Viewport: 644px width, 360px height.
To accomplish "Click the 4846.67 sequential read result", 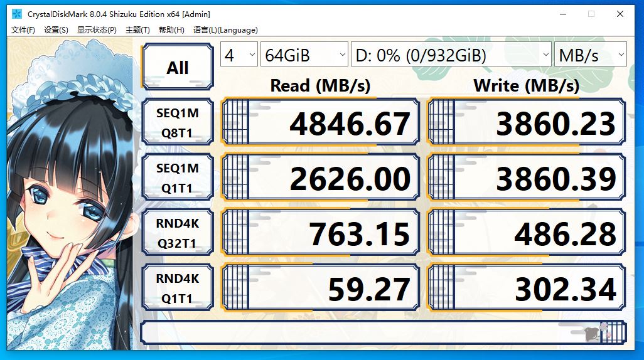I will (320, 122).
